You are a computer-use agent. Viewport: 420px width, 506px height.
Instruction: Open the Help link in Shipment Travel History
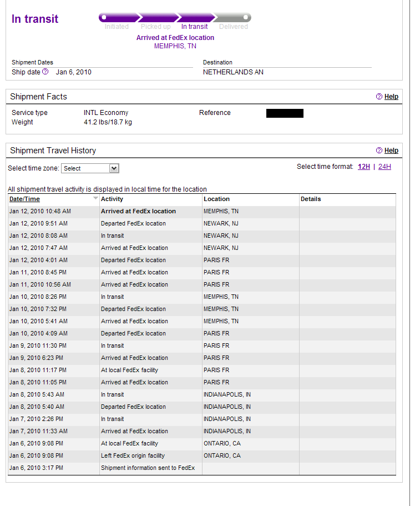391,151
